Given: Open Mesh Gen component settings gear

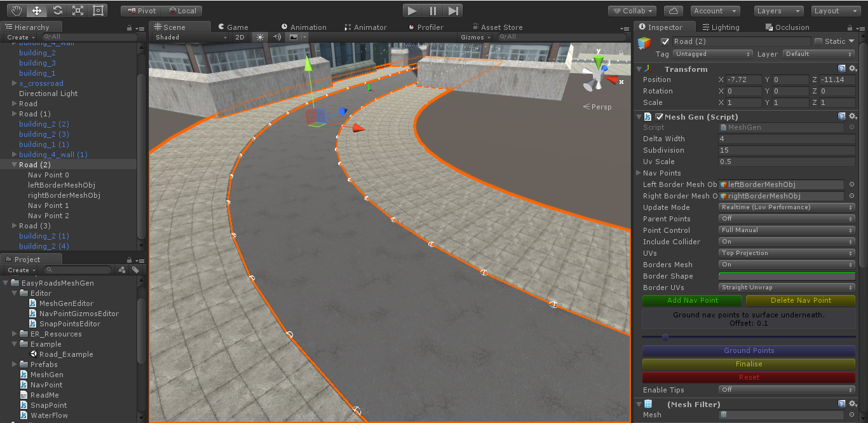Looking at the screenshot, I should click(x=851, y=116).
